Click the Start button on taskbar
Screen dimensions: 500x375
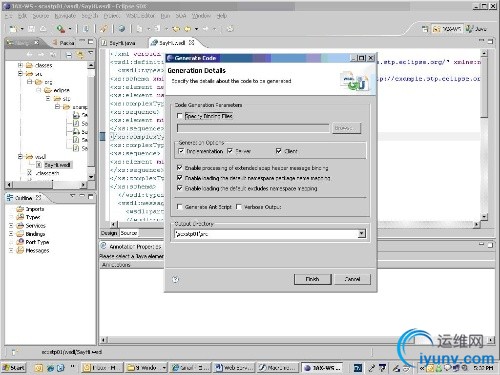pos(14,368)
